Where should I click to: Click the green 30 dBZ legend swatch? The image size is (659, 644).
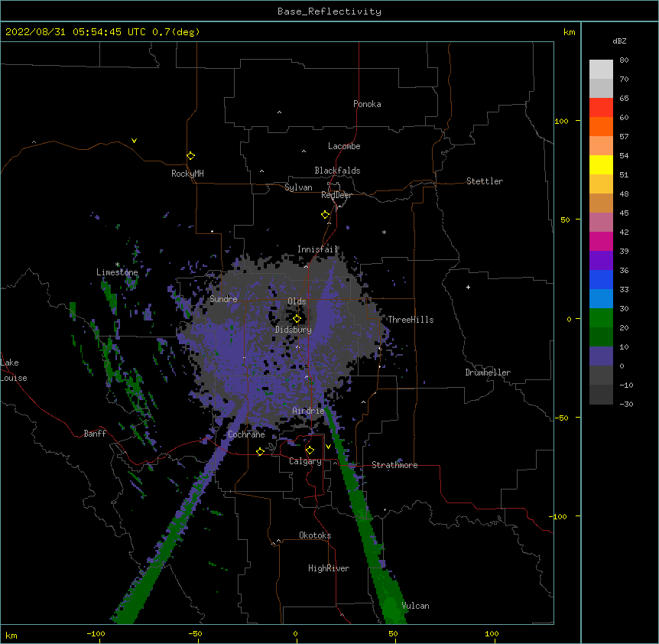(x=601, y=318)
